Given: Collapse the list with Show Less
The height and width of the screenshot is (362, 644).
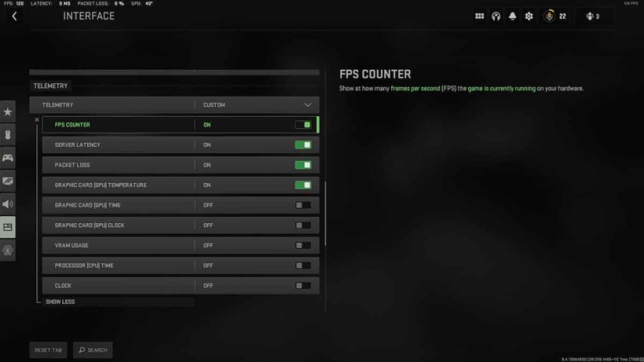Looking at the screenshot, I should pyautogui.click(x=60, y=302).
